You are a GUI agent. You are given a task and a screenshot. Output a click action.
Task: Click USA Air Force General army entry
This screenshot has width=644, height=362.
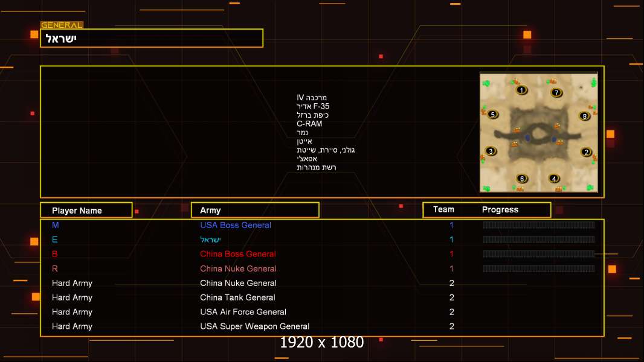pos(243,311)
